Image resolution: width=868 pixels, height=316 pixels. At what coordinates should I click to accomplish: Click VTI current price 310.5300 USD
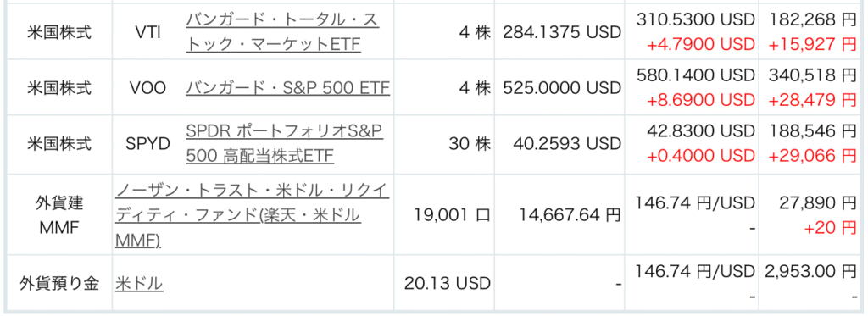[x=696, y=20]
